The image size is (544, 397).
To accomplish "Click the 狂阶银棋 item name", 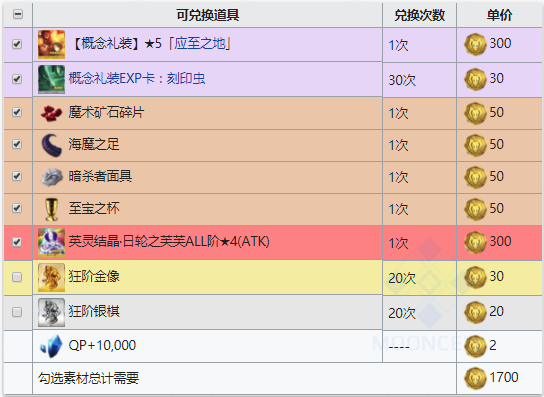I will click(x=94, y=311).
